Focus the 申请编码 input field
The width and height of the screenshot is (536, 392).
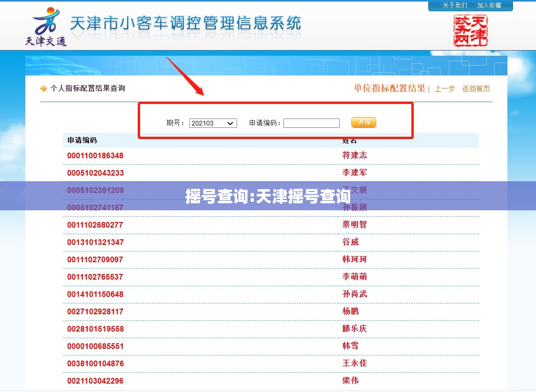pos(312,123)
